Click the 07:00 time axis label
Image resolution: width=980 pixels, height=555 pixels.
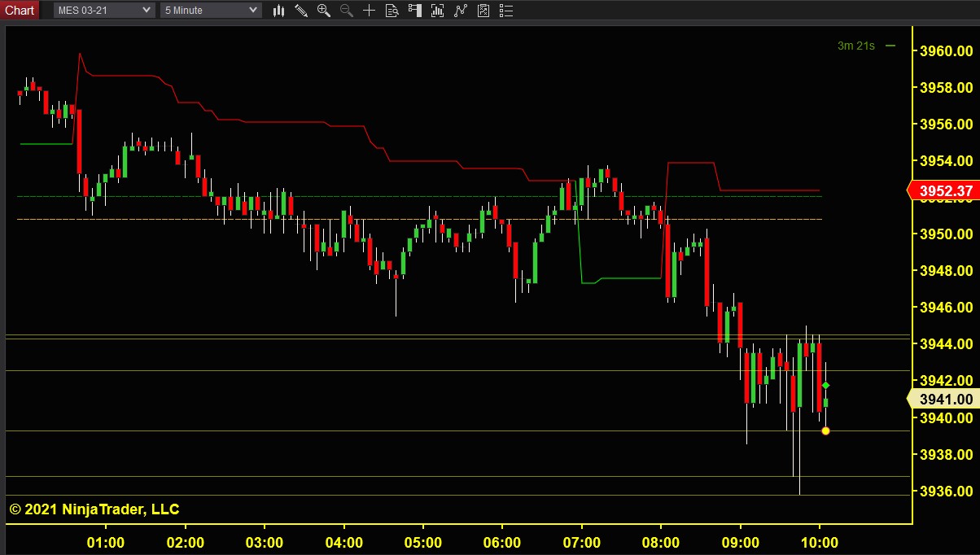point(581,543)
